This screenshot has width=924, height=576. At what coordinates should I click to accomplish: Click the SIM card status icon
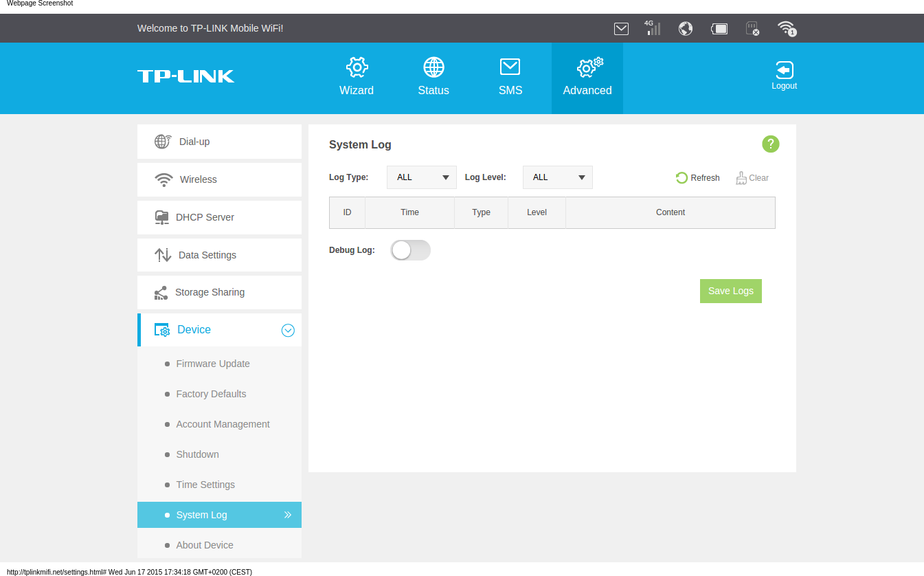[x=752, y=28]
